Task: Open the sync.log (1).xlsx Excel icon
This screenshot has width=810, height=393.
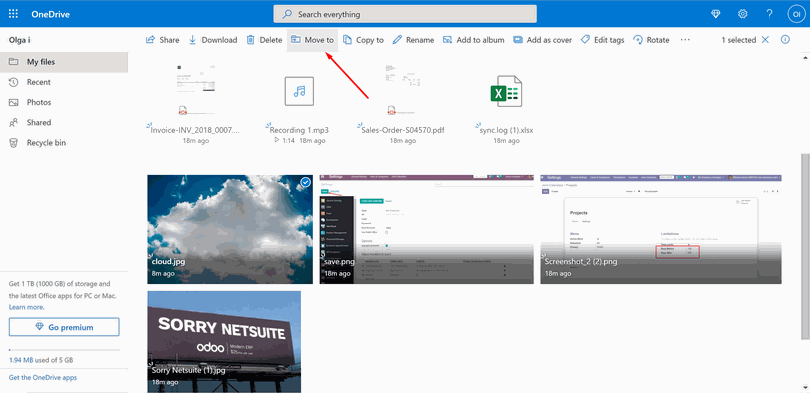Action: point(505,91)
